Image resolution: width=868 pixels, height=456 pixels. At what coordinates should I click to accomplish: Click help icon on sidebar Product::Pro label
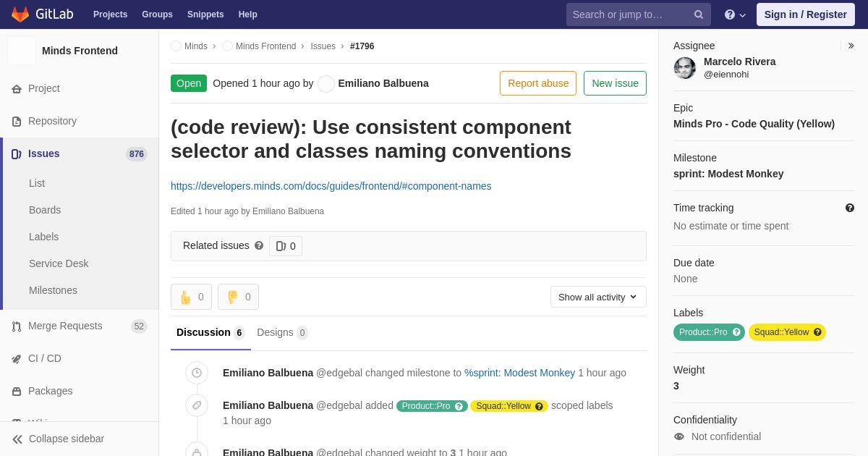coord(736,332)
